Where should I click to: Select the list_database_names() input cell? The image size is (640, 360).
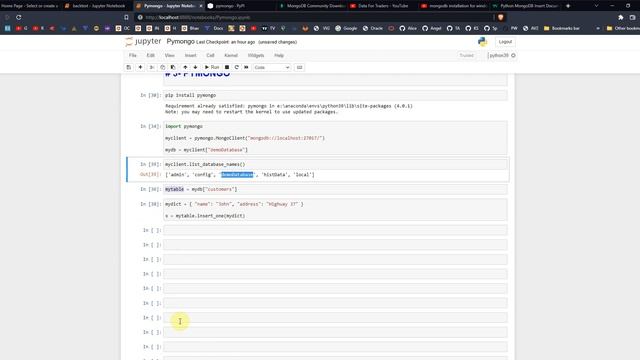[x=335, y=164]
